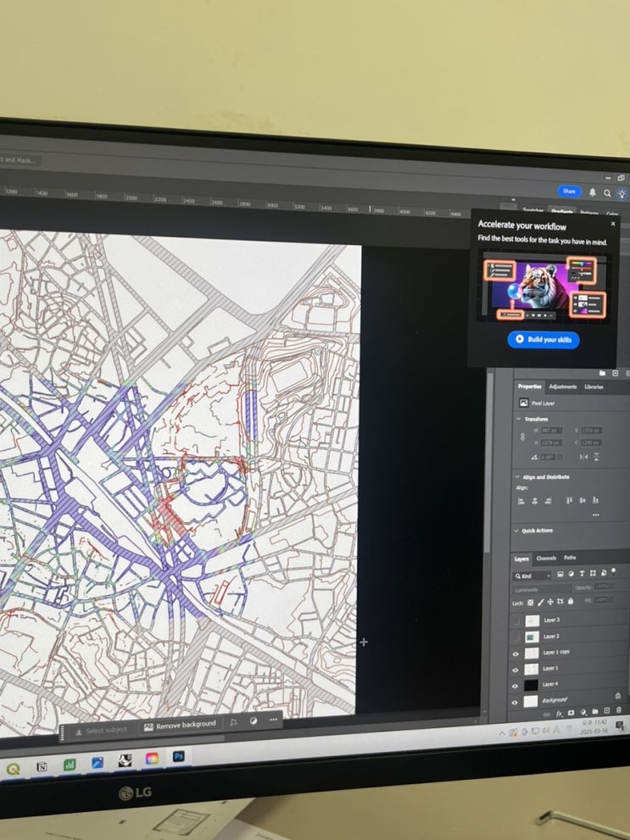Open the Luminosity blend mode dropdown
This screenshot has height=840, width=630.
pos(541,589)
